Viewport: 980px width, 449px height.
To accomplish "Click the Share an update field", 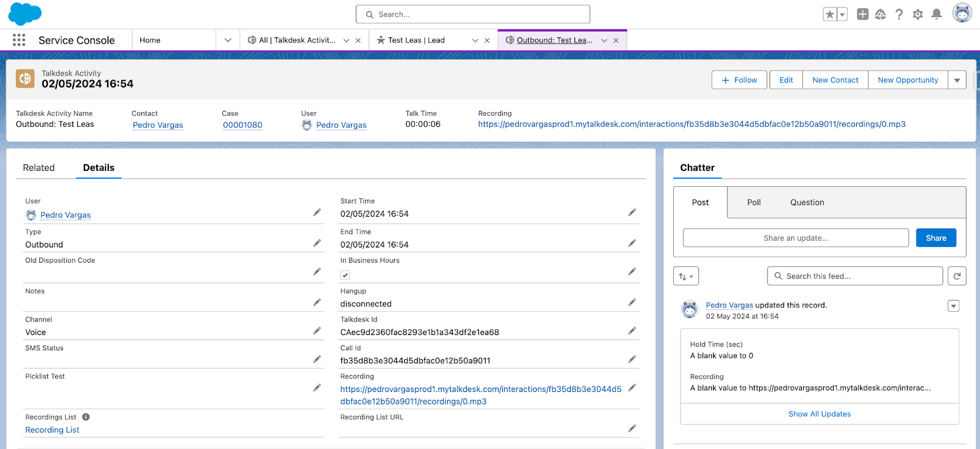I will click(796, 238).
